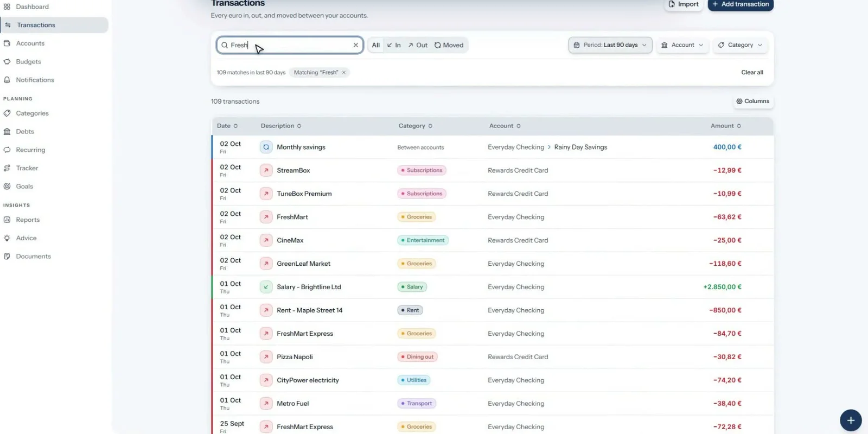
Task: Click the -118,60 € amount
Action: [725, 264]
